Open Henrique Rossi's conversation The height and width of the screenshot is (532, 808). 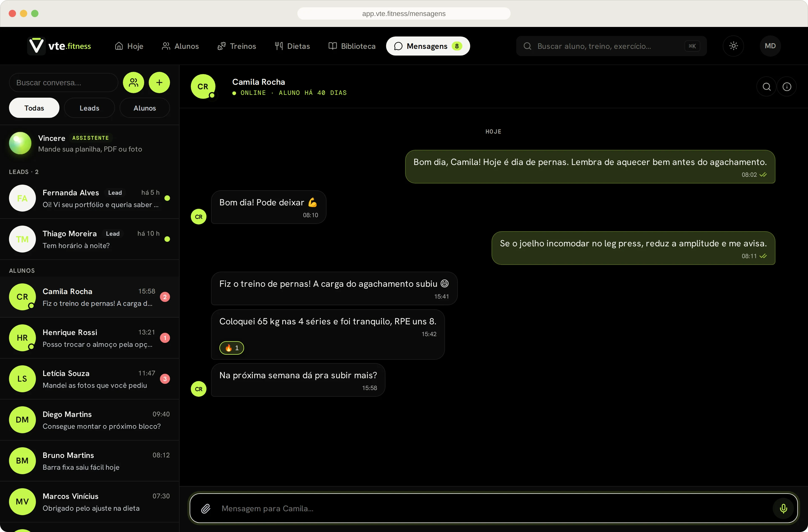pos(89,338)
